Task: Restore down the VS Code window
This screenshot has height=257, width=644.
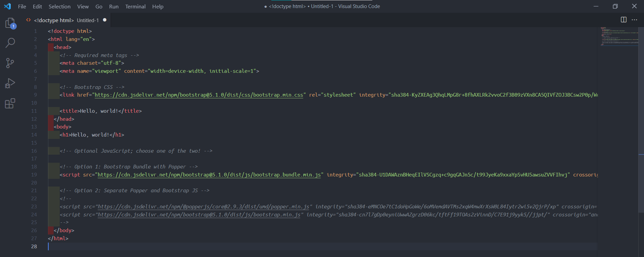Action: coord(615,6)
